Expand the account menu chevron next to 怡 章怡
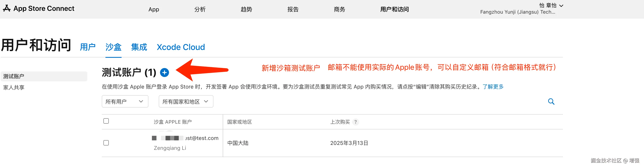This screenshot has height=168, width=644. click(x=561, y=6)
